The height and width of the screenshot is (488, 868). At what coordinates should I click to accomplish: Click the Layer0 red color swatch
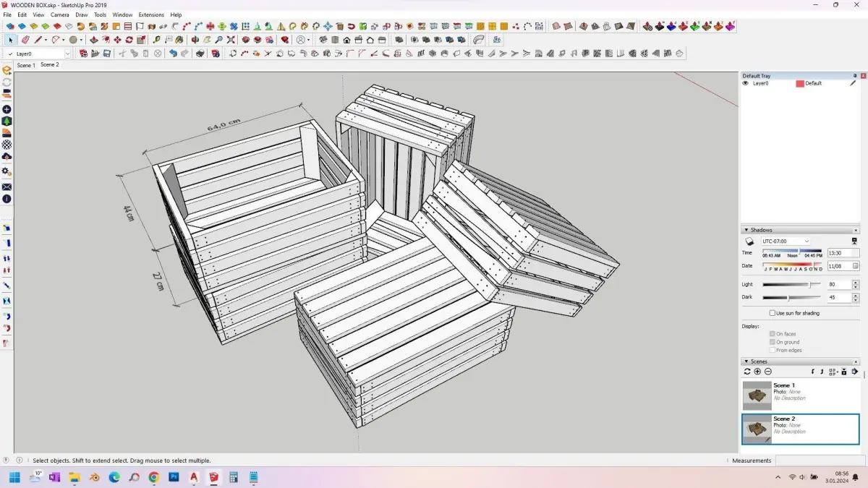coord(800,83)
